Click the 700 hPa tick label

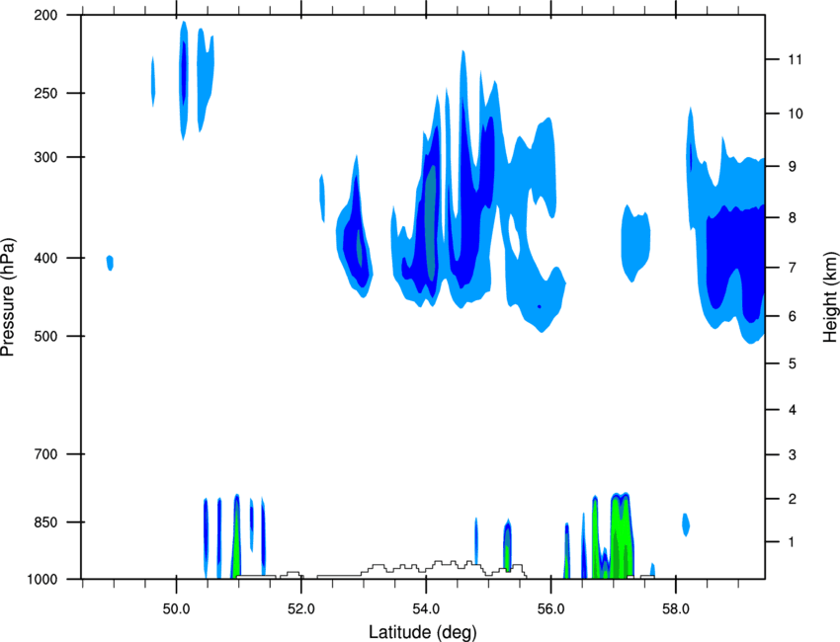coord(45,454)
